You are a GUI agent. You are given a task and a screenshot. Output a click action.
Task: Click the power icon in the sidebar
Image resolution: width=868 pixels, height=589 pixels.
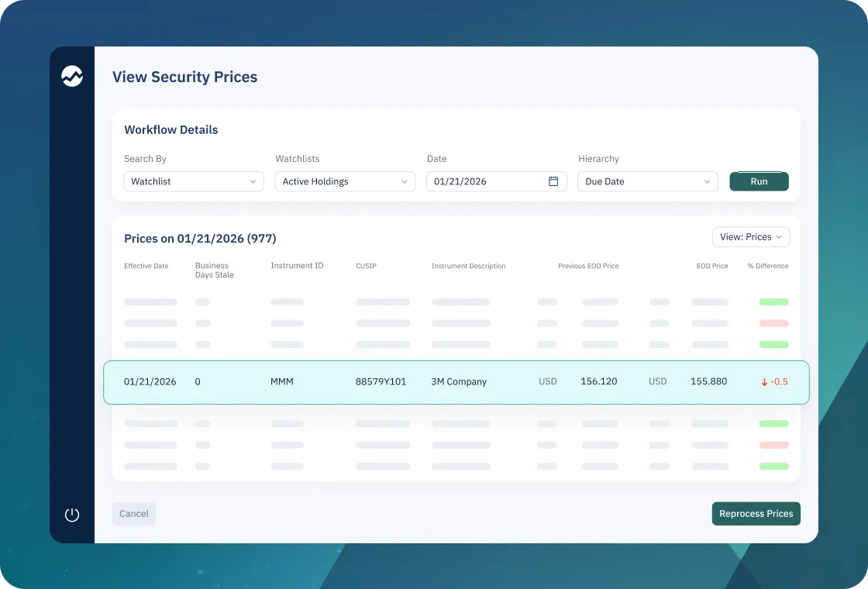coord(72,515)
